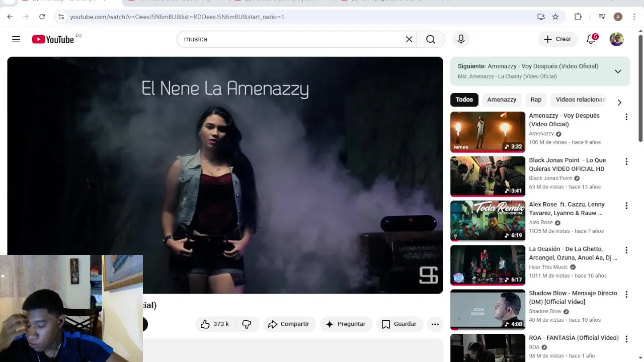Screen dimensions: 644x362
Task: Select the Rap filter chip
Action: point(536,100)
